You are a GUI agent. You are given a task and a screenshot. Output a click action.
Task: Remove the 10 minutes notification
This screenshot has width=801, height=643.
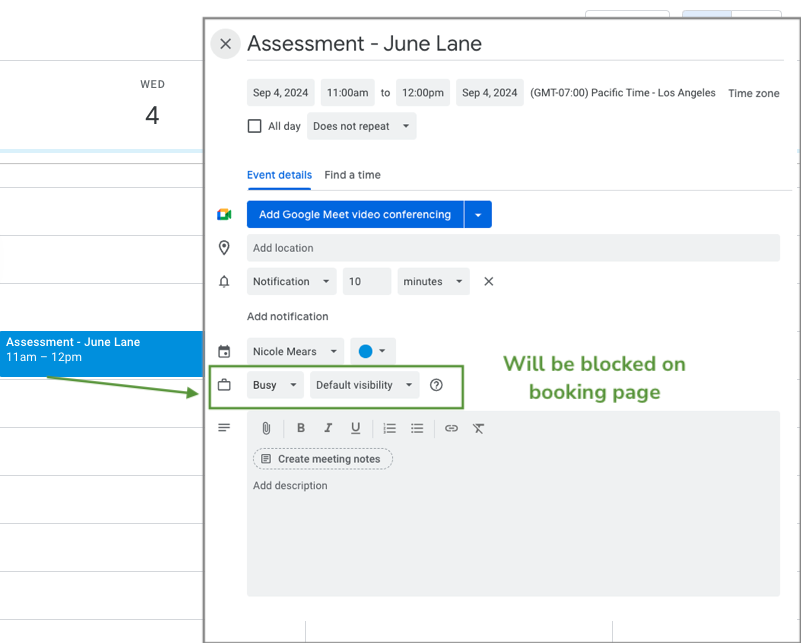pos(488,281)
